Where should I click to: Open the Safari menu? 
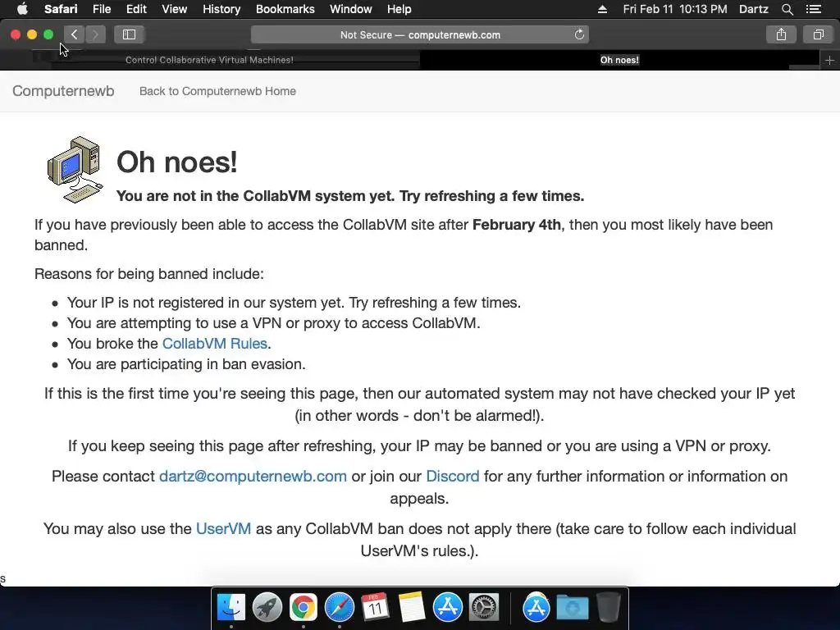(61, 9)
